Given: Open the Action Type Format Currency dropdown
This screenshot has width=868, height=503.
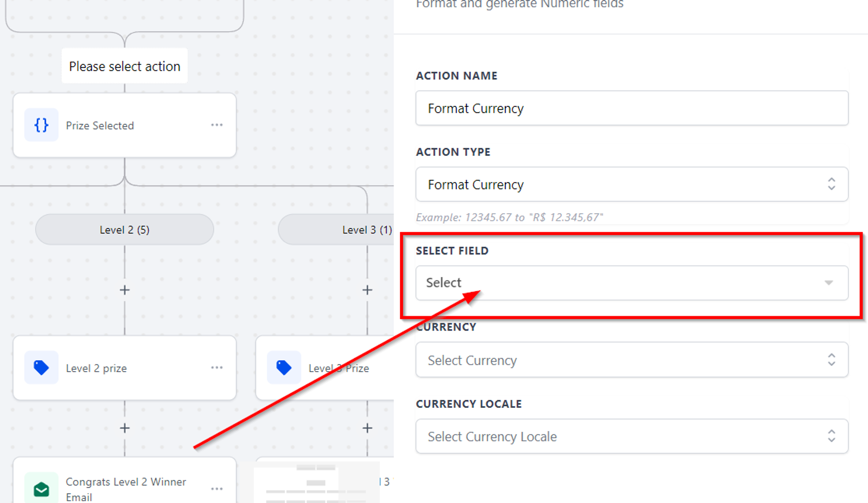Looking at the screenshot, I should pyautogui.click(x=632, y=184).
